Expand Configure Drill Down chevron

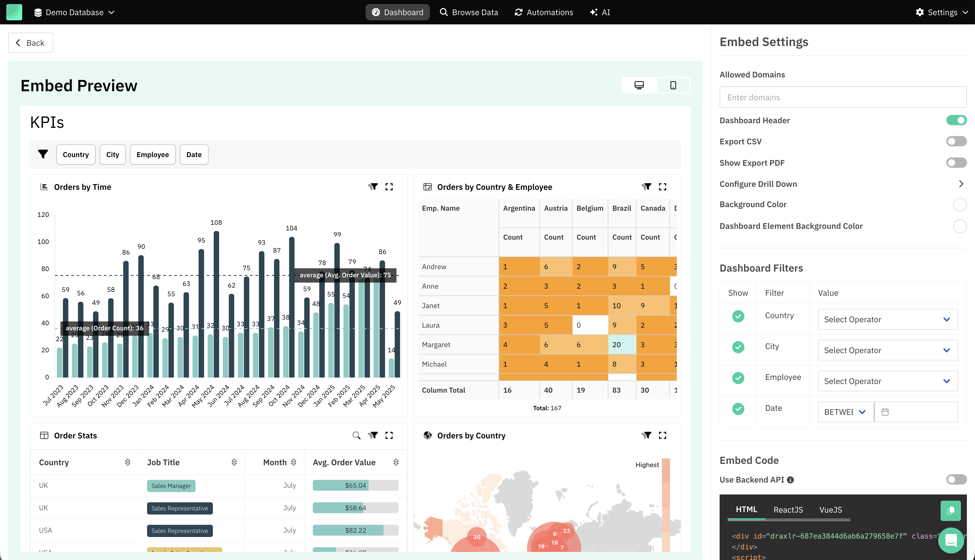pyautogui.click(x=961, y=184)
